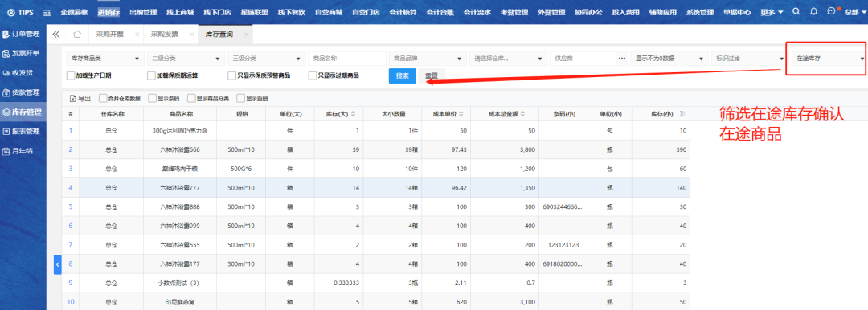Switch to the 采购发票 tab
Screen dimensions: 868x310
click(164, 35)
